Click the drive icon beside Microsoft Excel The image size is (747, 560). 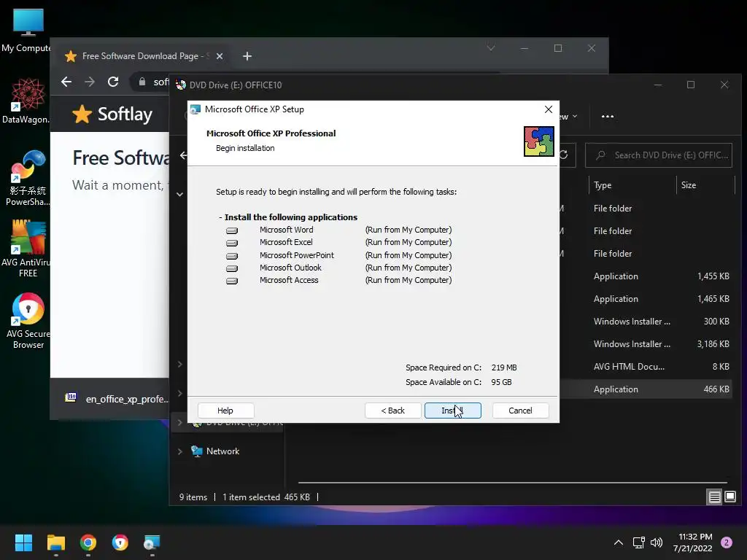point(232,243)
